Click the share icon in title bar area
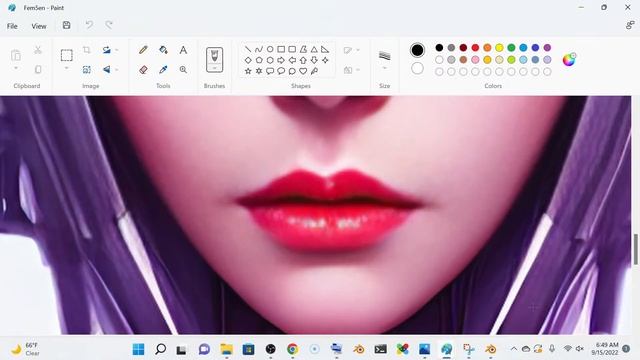The image size is (640, 360). tap(630, 25)
